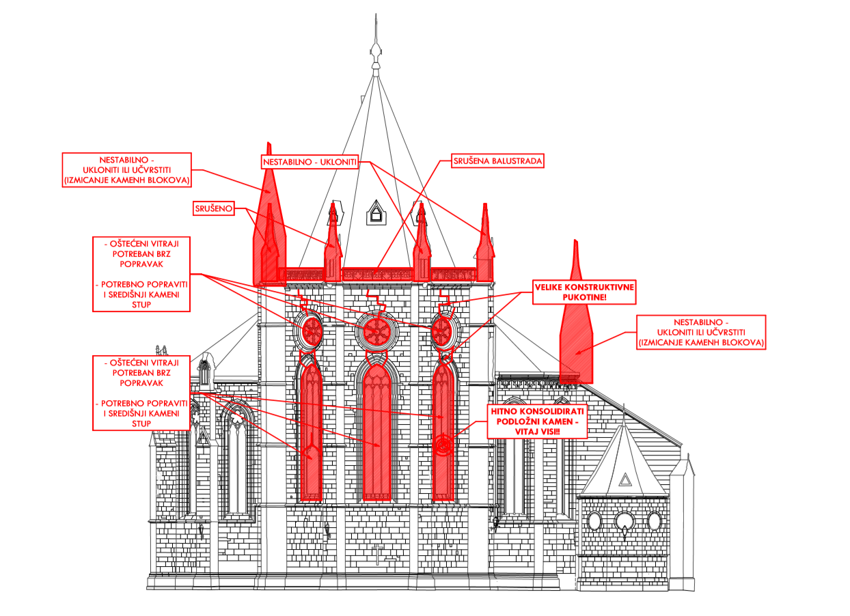Select the upper 'OŠTEĆENI VITRAJI' annotation box
Screen dimensions: 850x616
click(141, 275)
